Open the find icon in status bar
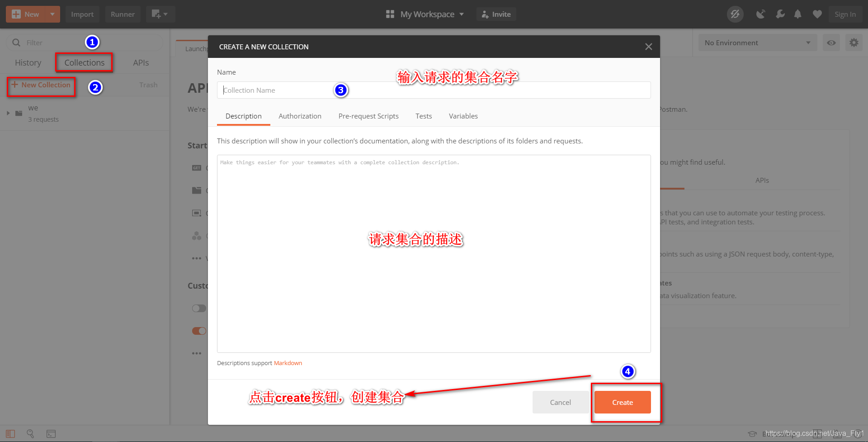This screenshot has height=442, width=868. (x=30, y=433)
